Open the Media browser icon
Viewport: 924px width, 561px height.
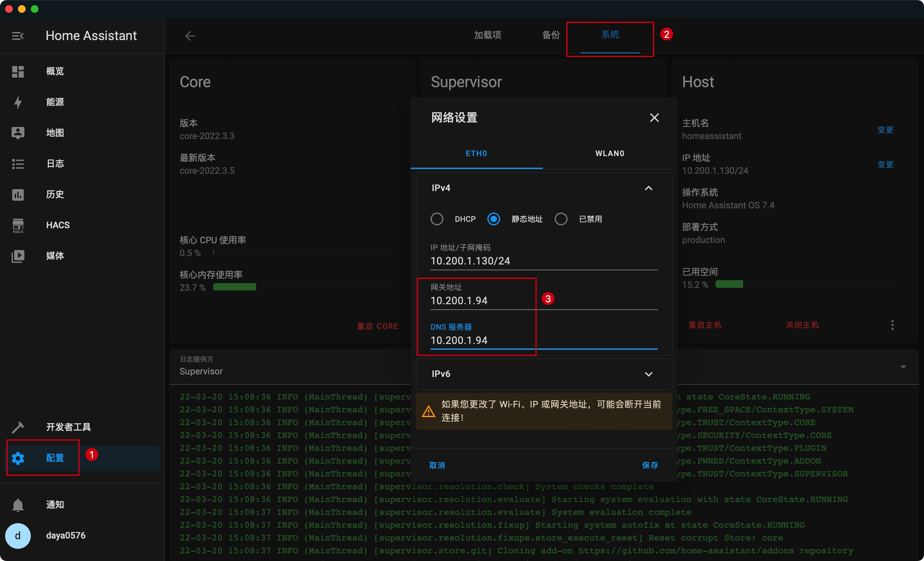pyautogui.click(x=18, y=256)
